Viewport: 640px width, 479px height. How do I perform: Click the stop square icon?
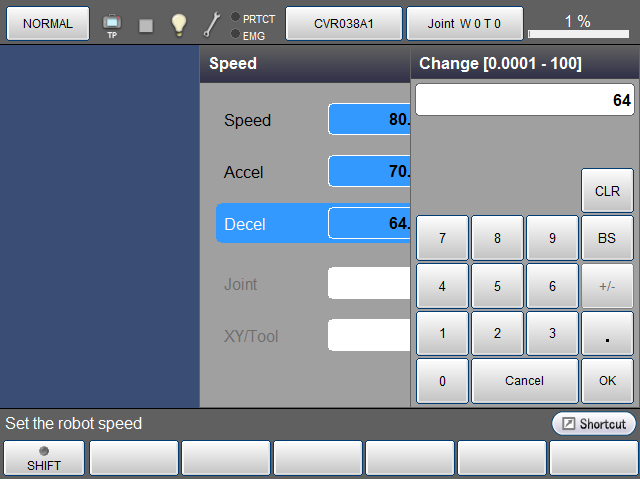tap(146, 25)
